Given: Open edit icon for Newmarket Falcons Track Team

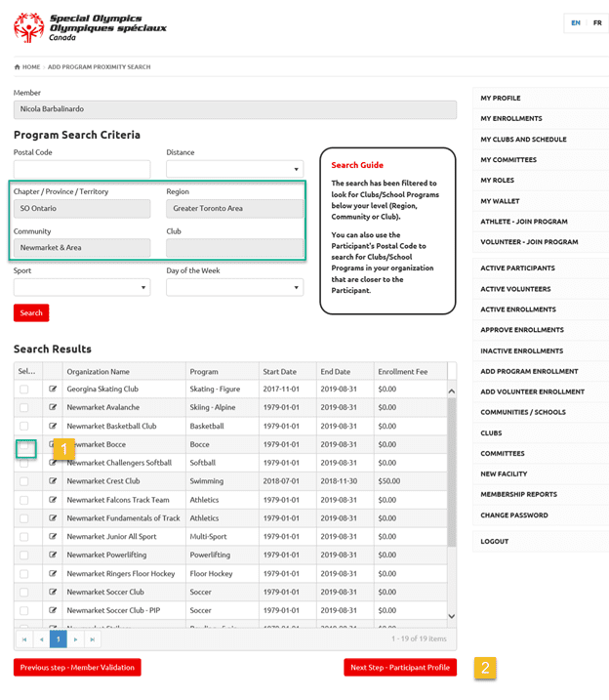Looking at the screenshot, I should pos(53,500).
